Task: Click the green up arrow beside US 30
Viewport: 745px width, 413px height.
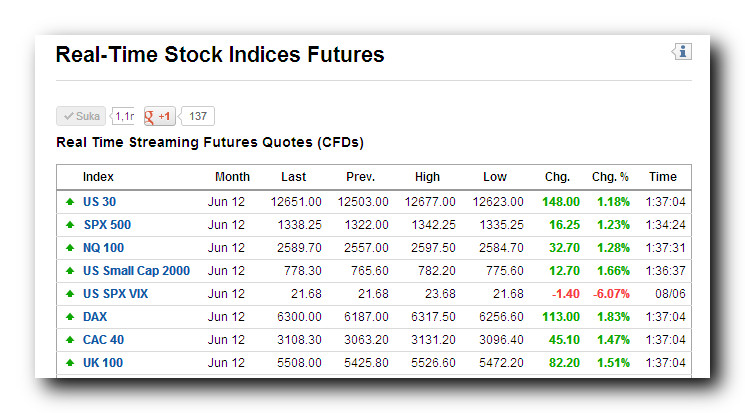Action: 69,202
